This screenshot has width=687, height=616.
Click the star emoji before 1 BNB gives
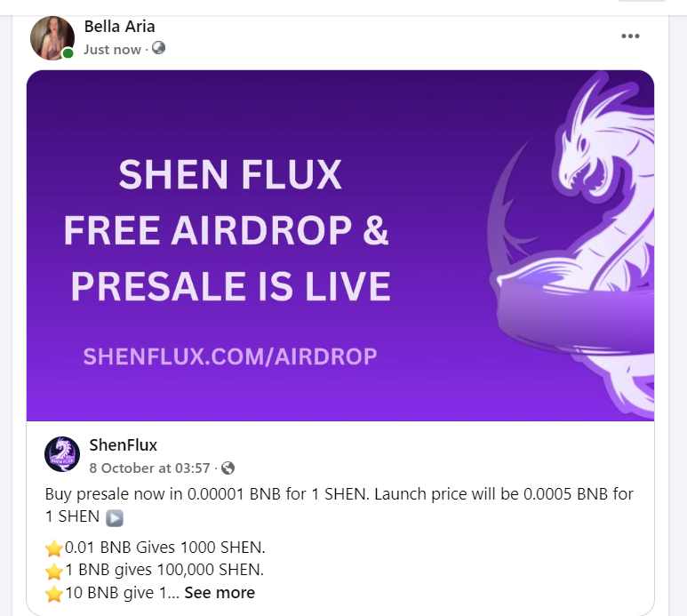click(x=54, y=571)
